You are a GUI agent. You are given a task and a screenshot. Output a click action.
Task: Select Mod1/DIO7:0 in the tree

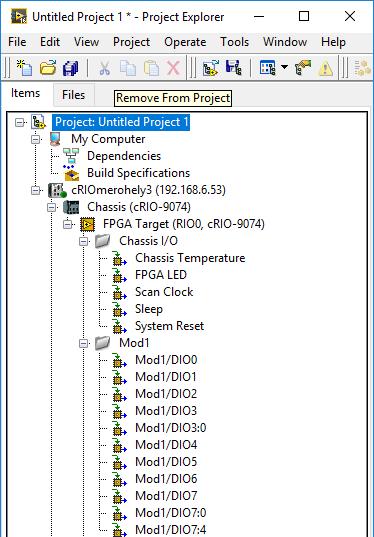[171, 513]
